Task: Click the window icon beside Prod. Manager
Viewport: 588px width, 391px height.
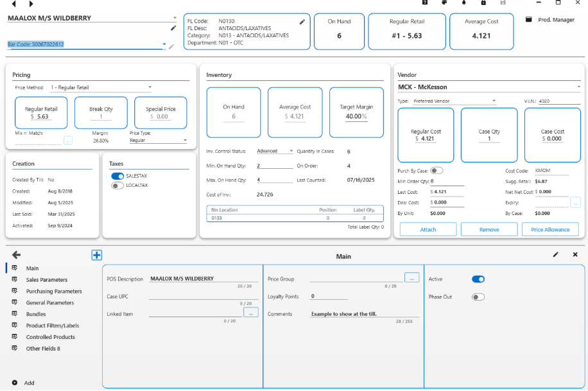Action: pyautogui.click(x=528, y=19)
